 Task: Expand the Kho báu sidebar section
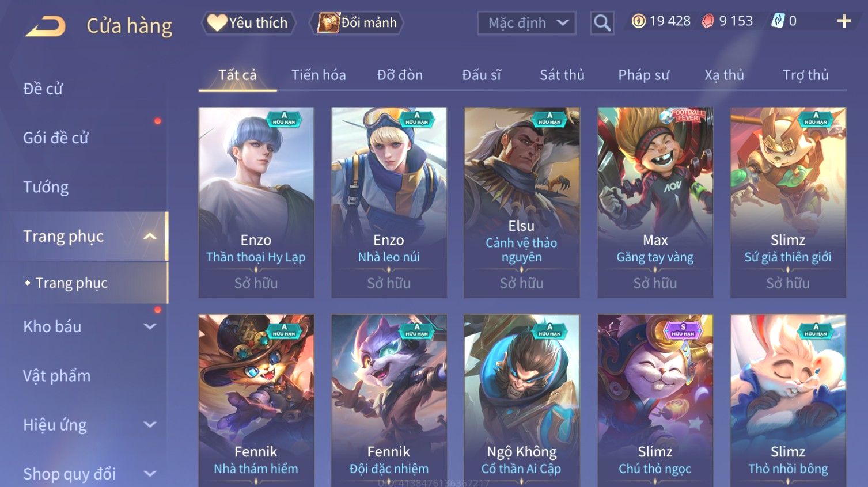click(x=150, y=326)
